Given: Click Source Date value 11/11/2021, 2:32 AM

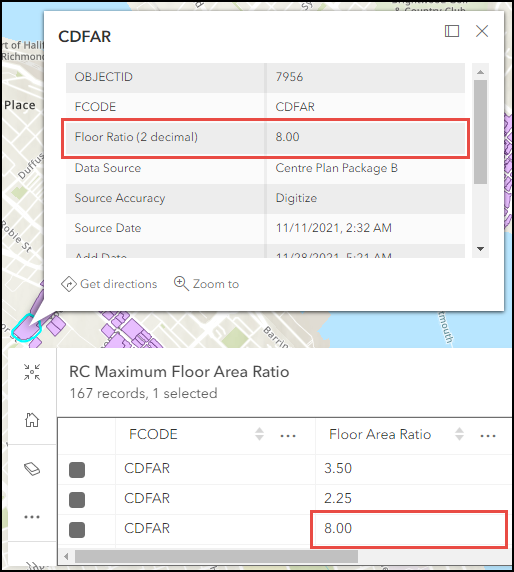Looking at the screenshot, I should click(x=333, y=228).
